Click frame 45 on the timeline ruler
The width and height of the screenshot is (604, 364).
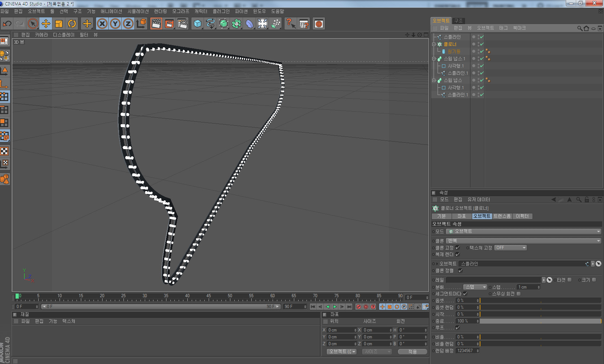pyautogui.click(x=209, y=296)
